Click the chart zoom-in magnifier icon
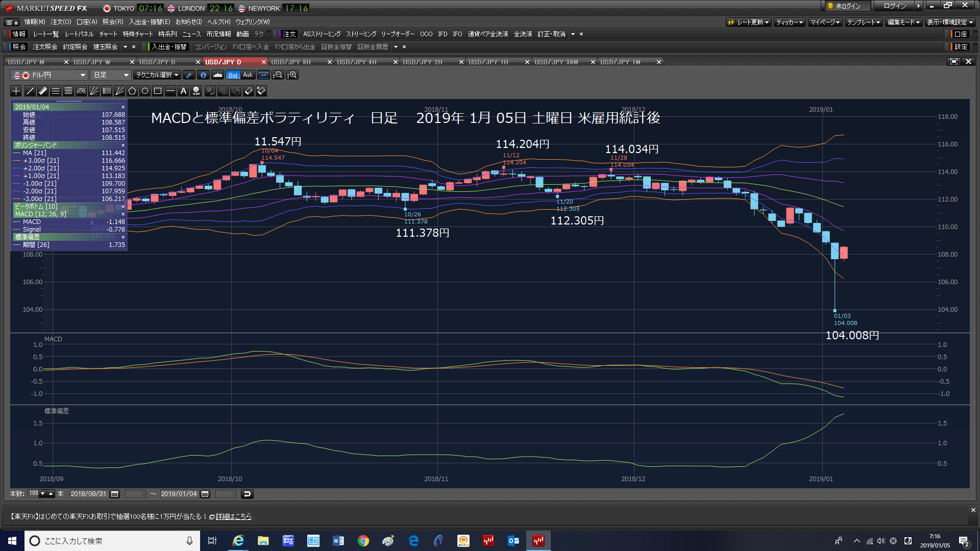980x551 pixels. click(x=292, y=75)
